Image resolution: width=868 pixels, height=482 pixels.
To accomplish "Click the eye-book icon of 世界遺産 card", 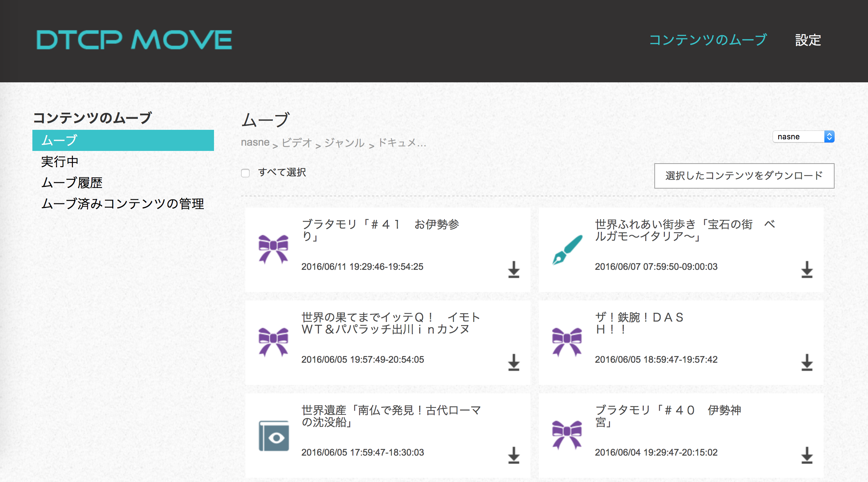I will [274, 436].
